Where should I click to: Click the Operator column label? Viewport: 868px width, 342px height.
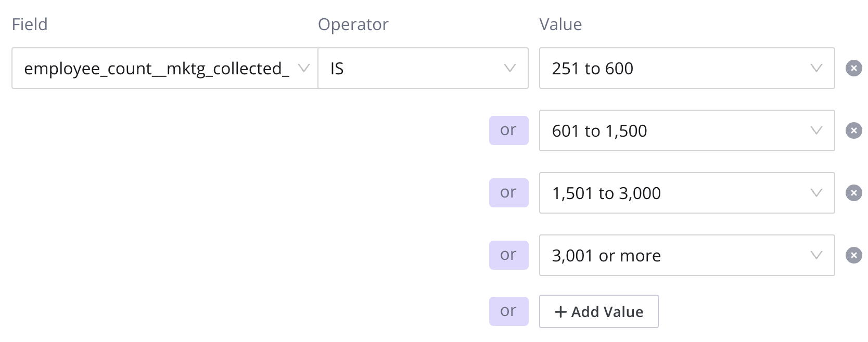(x=353, y=24)
